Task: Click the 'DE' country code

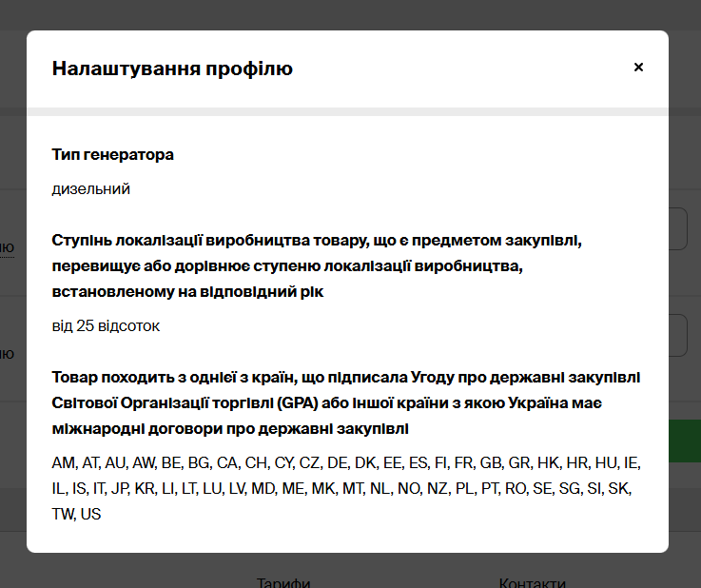Action: 337,463
